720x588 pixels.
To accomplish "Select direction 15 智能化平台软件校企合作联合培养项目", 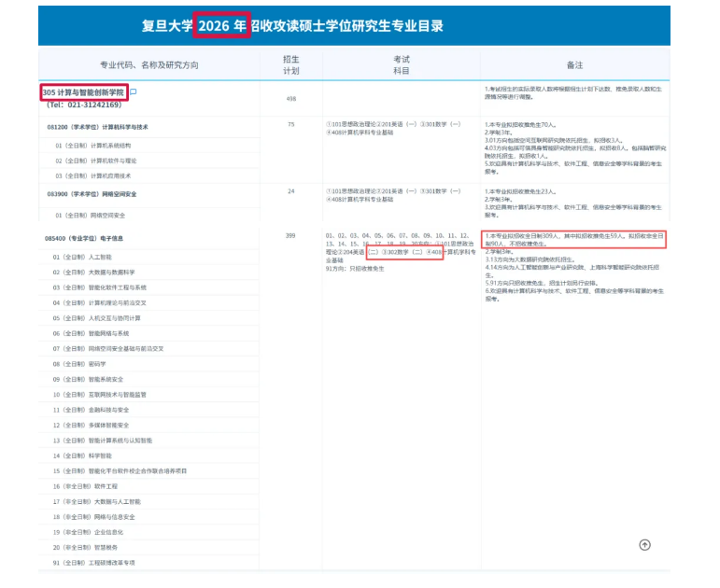I will click(x=120, y=471).
